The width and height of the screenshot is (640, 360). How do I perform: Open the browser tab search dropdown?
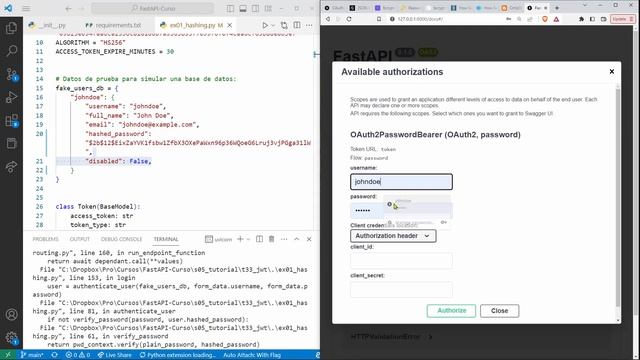coord(584,5)
